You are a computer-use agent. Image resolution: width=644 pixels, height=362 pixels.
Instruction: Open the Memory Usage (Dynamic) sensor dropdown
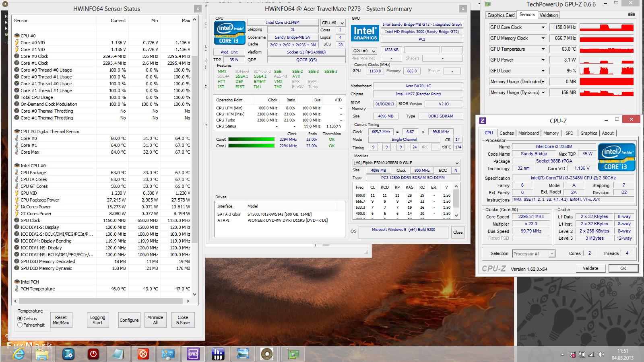pyautogui.click(x=543, y=93)
